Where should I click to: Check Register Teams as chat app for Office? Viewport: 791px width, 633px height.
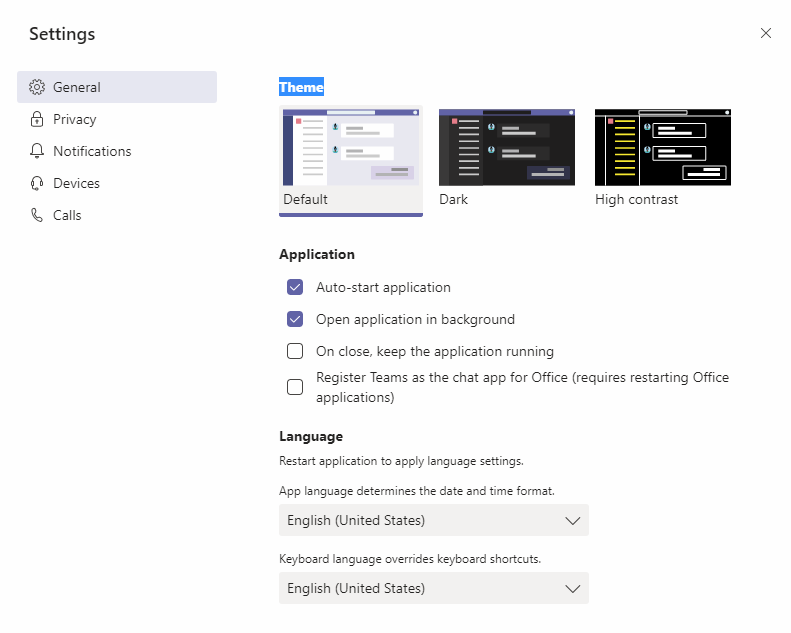pos(295,387)
